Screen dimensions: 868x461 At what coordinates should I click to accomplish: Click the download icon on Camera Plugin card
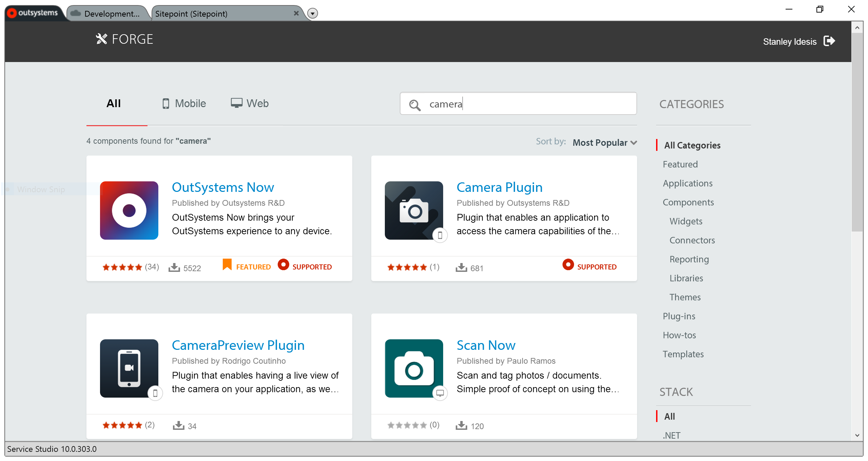[461, 267]
